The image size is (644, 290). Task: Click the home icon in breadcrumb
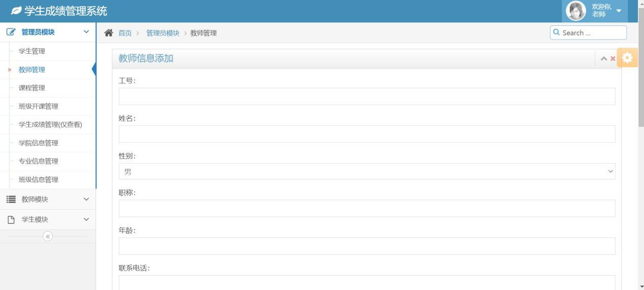pyautogui.click(x=108, y=33)
